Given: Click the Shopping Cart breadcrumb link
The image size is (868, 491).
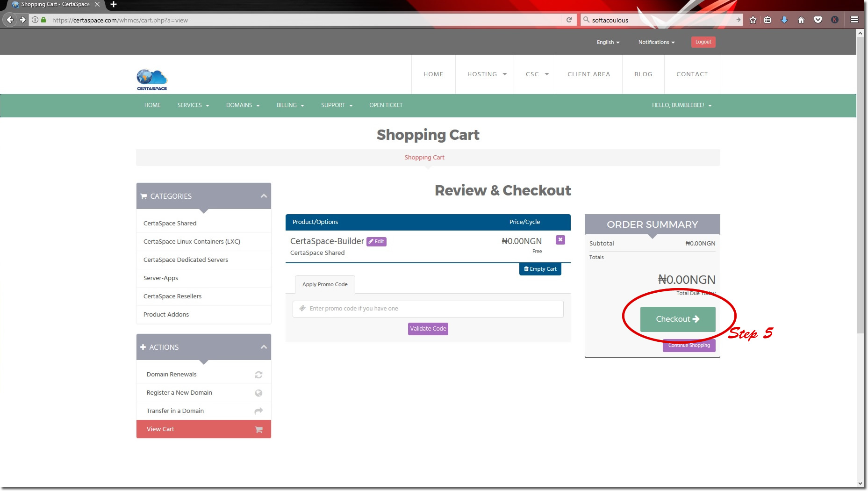Looking at the screenshot, I should 424,158.
